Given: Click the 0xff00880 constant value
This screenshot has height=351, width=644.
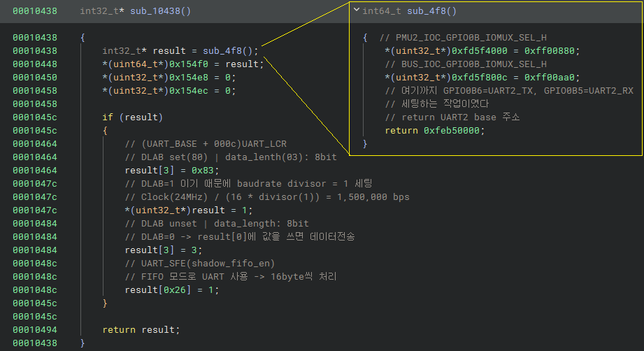Looking at the screenshot, I should pyautogui.click(x=553, y=50).
